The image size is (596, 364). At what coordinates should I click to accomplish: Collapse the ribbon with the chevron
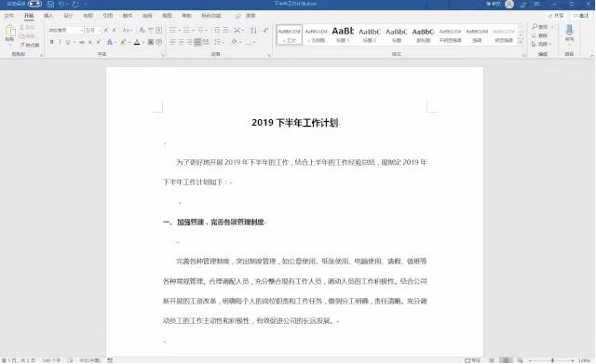(591, 55)
